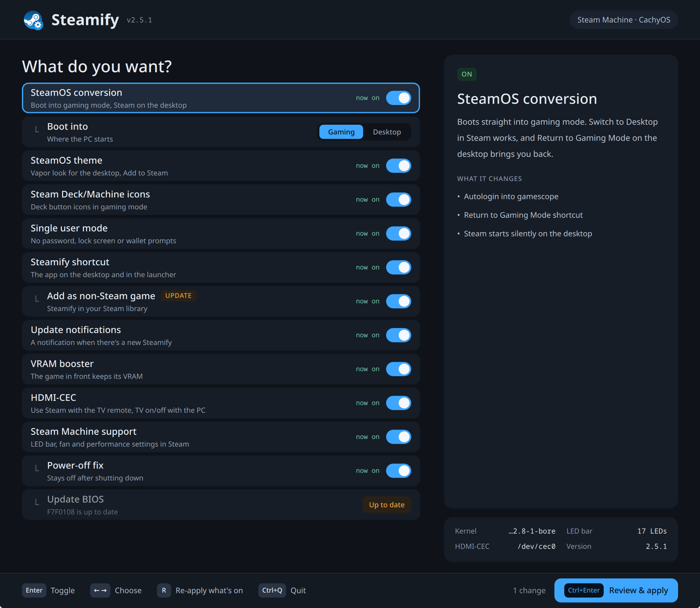Select the SteamOS theme row title
The height and width of the screenshot is (608, 700).
tap(66, 161)
